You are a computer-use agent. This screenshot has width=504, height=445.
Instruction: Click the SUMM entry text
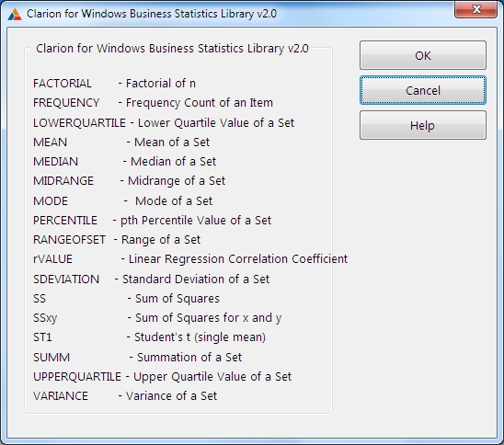(x=138, y=358)
